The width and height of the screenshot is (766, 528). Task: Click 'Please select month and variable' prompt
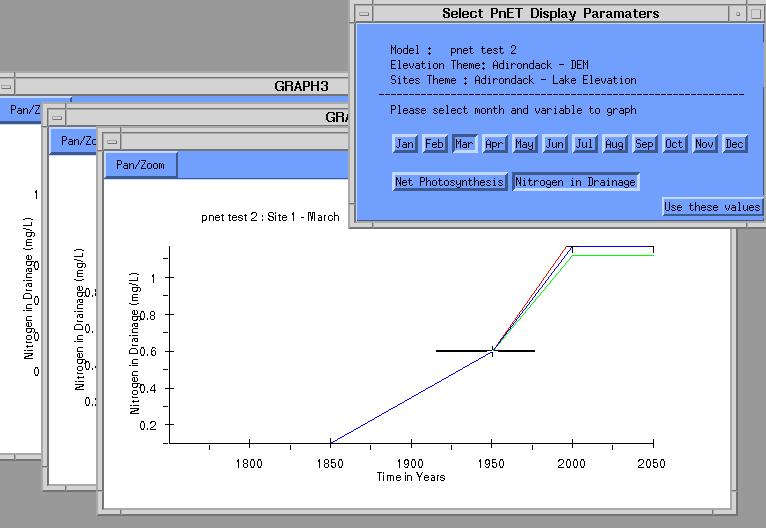click(513, 110)
